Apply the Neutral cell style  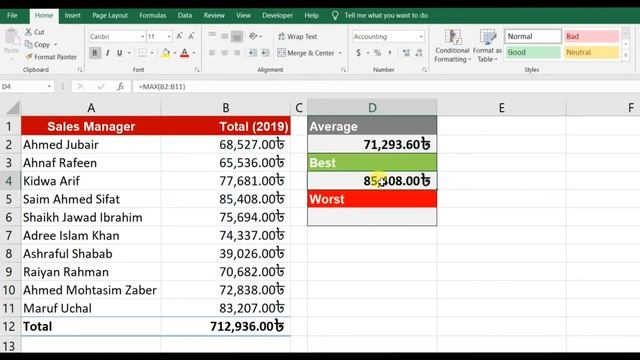tap(591, 52)
